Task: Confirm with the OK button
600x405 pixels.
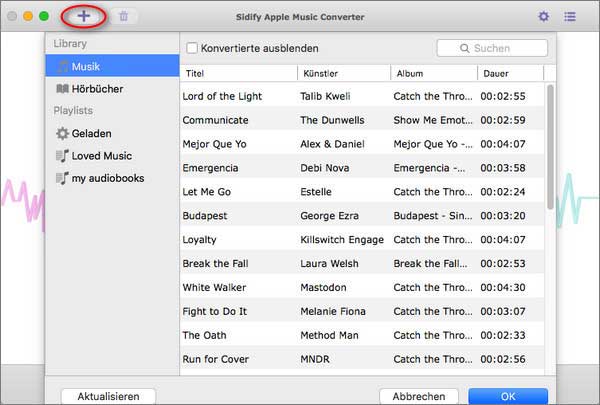Action: [x=508, y=396]
